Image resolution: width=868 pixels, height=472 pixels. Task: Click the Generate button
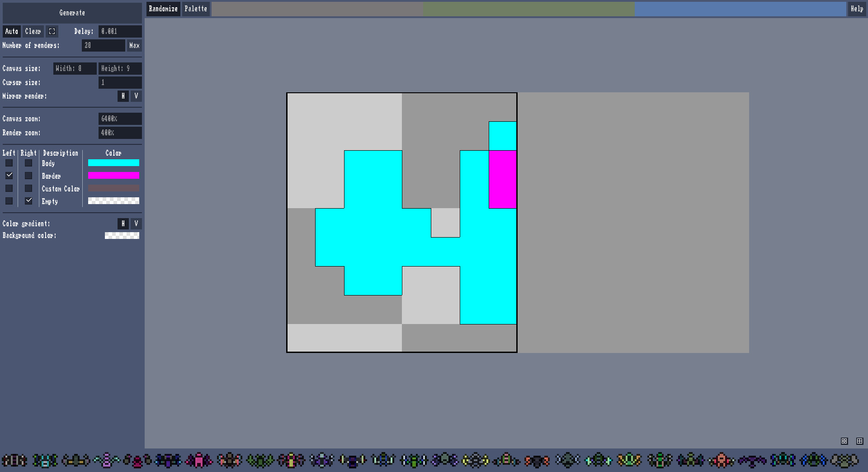click(x=72, y=13)
